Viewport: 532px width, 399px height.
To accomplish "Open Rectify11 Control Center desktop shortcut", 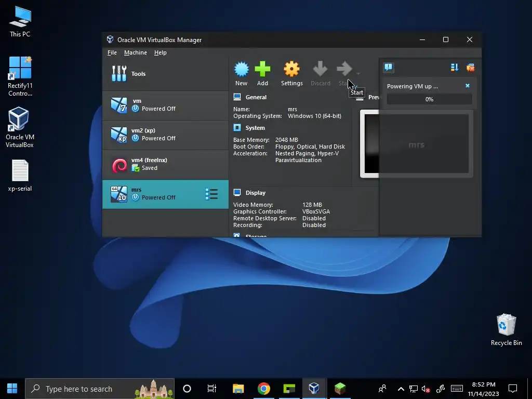I will pyautogui.click(x=20, y=76).
